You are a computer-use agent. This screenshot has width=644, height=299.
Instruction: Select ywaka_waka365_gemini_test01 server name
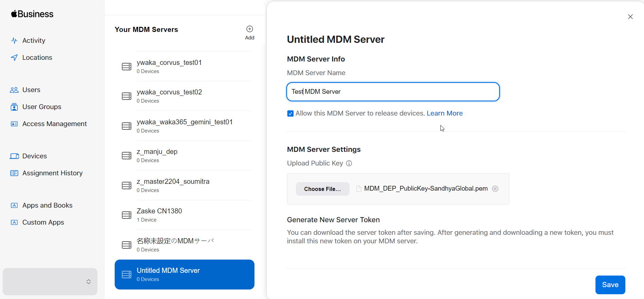click(x=185, y=122)
